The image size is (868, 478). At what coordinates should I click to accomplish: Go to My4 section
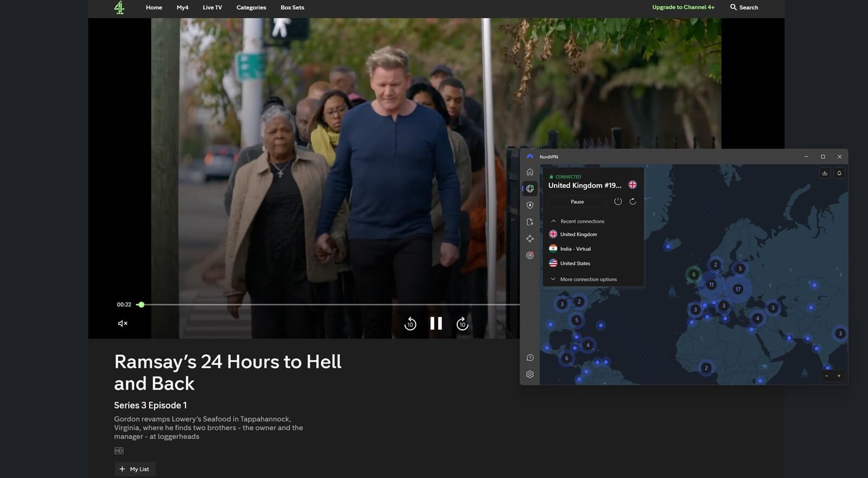(182, 8)
